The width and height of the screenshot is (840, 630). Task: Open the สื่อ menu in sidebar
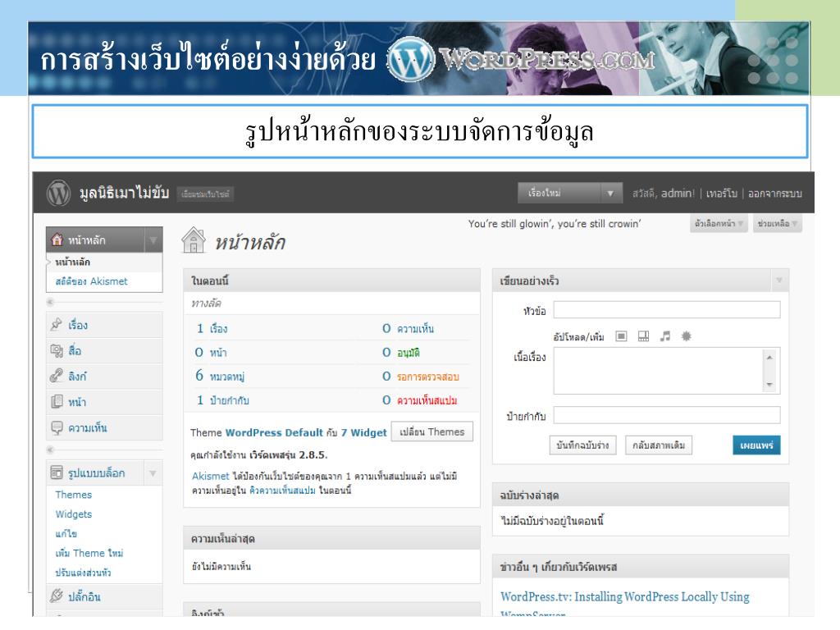click(75, 351)
